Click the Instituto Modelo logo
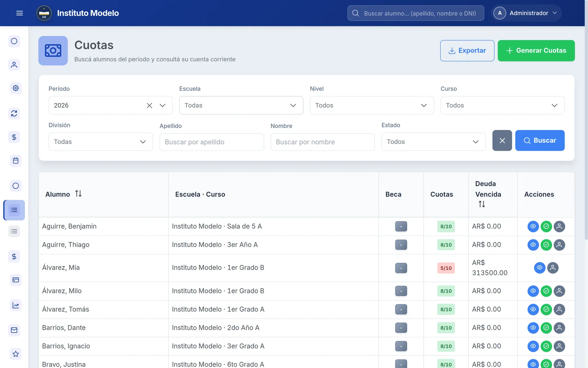This screenshot has height=368, width=588. click(44, 13)
